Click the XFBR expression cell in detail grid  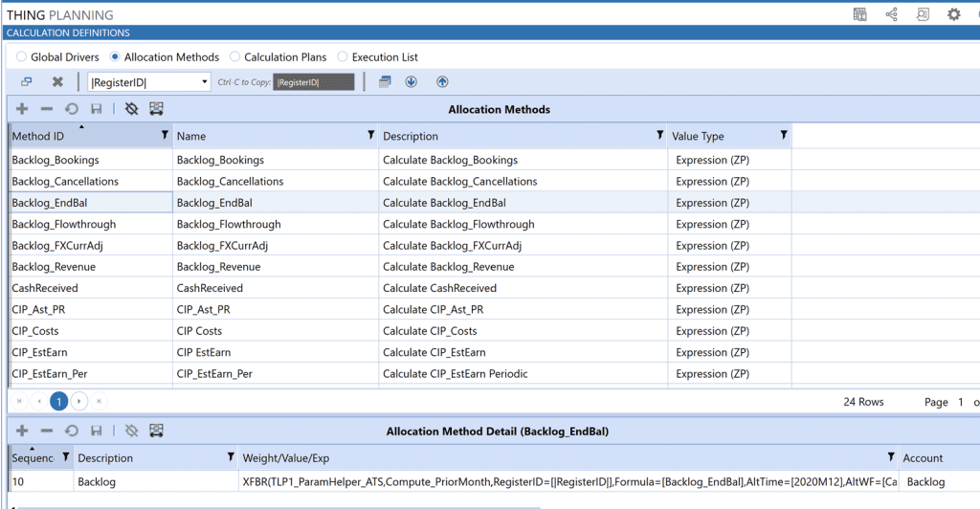(568, 481)
